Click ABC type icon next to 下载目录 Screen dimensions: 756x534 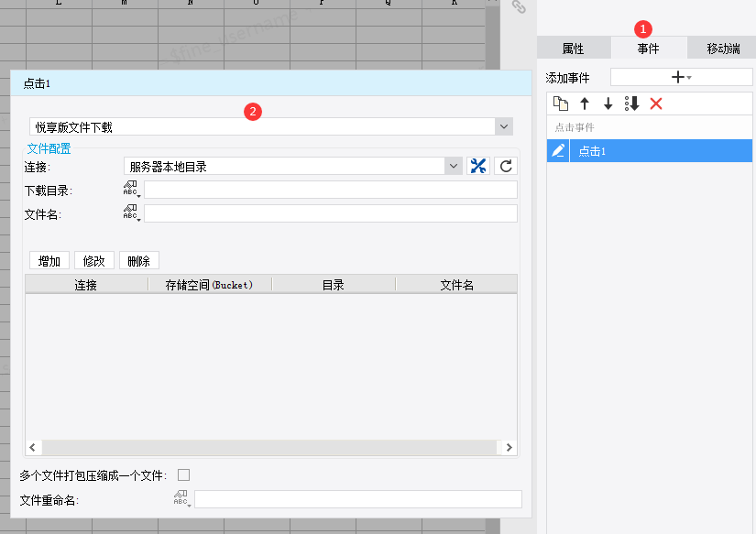[x=131, y=190]
